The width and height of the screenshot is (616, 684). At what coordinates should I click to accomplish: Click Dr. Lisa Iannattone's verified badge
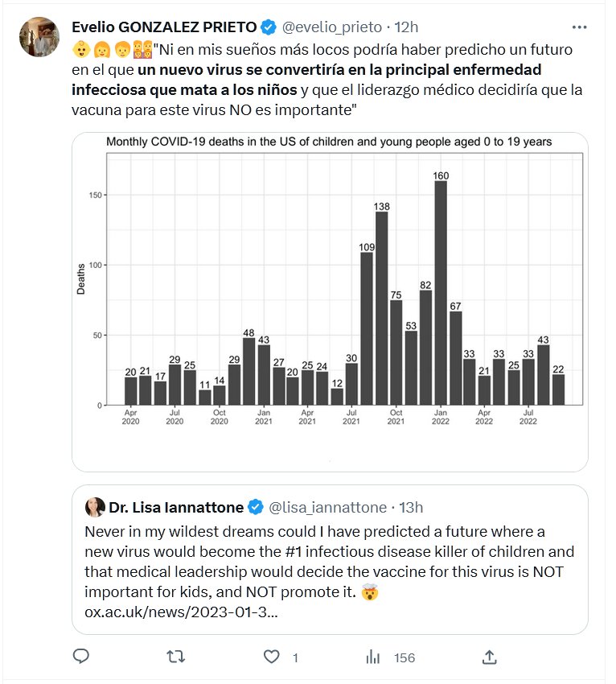pos(255,507)
